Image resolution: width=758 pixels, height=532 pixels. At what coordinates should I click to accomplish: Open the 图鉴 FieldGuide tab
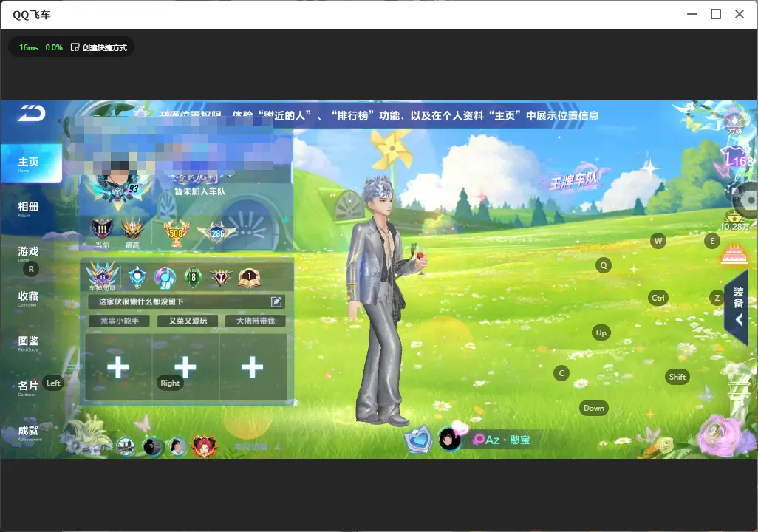29,342
